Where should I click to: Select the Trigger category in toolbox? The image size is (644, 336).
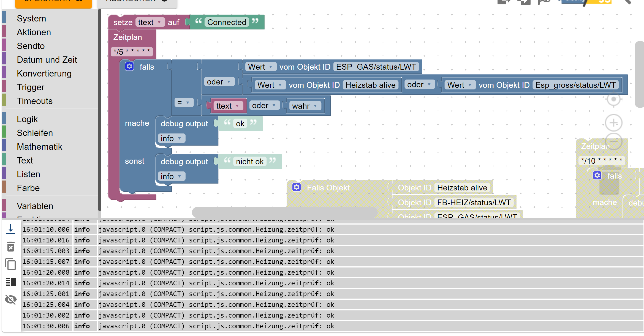point(30,87)
